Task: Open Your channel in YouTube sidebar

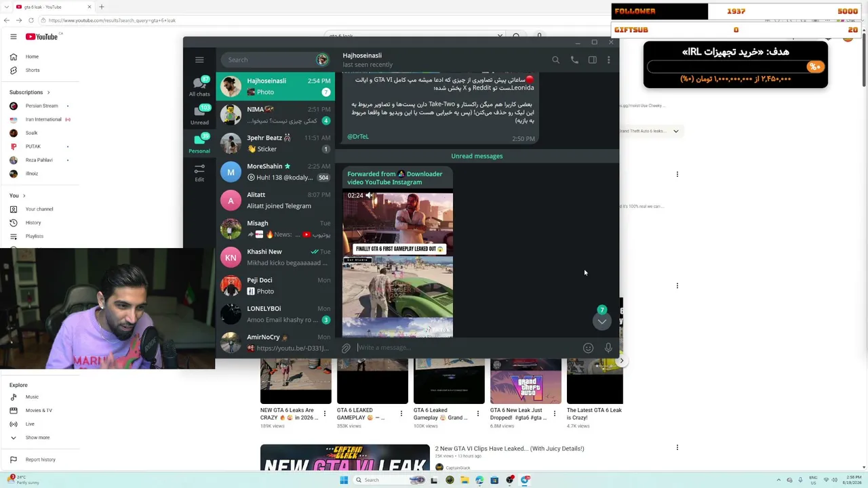Action: click(x=41, y=209)
